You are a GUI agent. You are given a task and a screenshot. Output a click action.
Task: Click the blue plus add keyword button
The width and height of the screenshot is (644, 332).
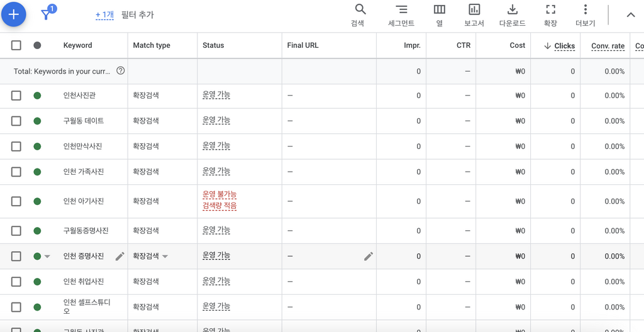coord(14,14)
